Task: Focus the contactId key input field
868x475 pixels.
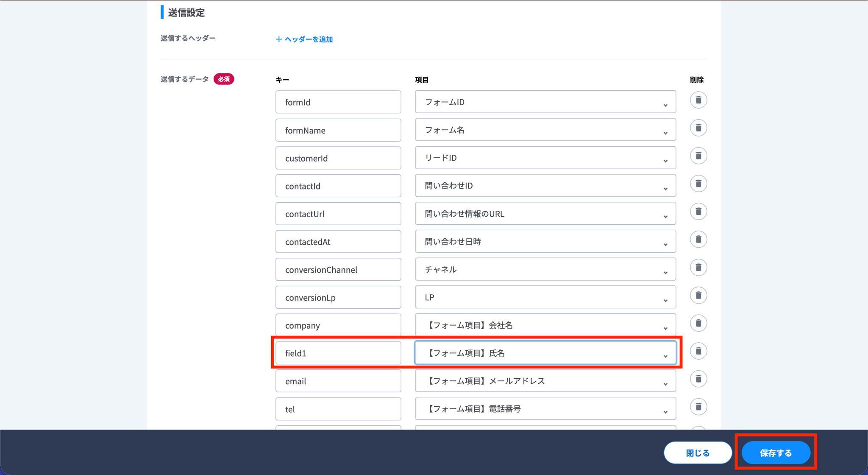Action: click(x=338, y=186)
